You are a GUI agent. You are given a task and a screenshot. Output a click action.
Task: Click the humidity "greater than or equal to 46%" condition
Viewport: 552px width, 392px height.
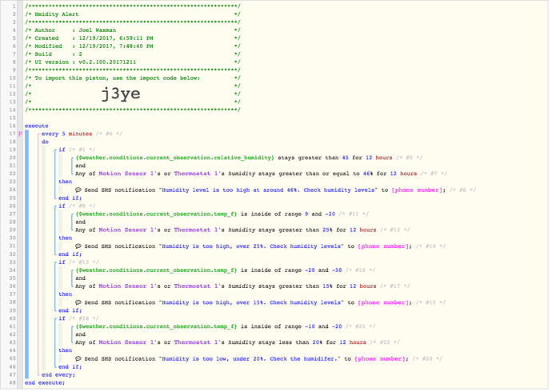tap(246, 174)
